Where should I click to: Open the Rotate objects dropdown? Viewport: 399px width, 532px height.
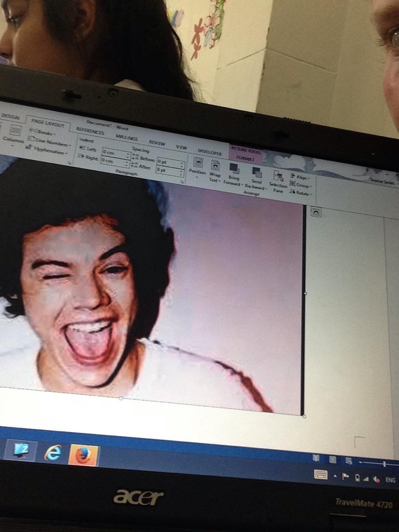click(x=300, y=193)
